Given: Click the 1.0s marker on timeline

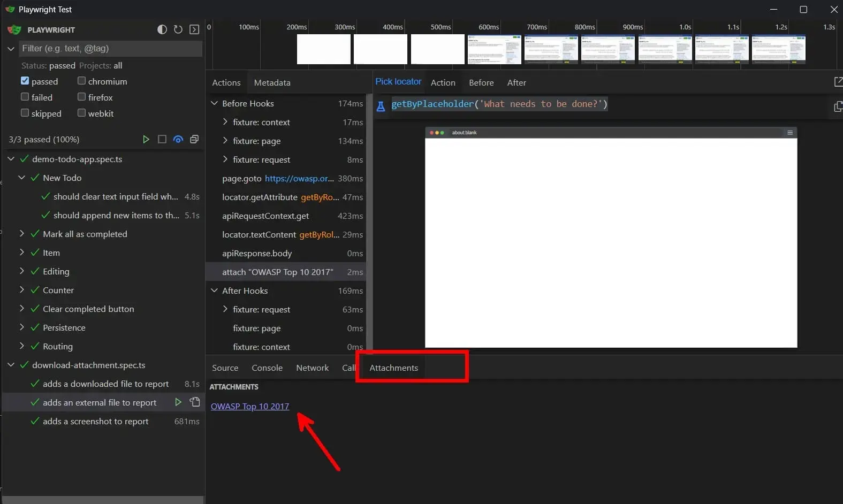Looking at the screenshot, I should pos(685,27).
